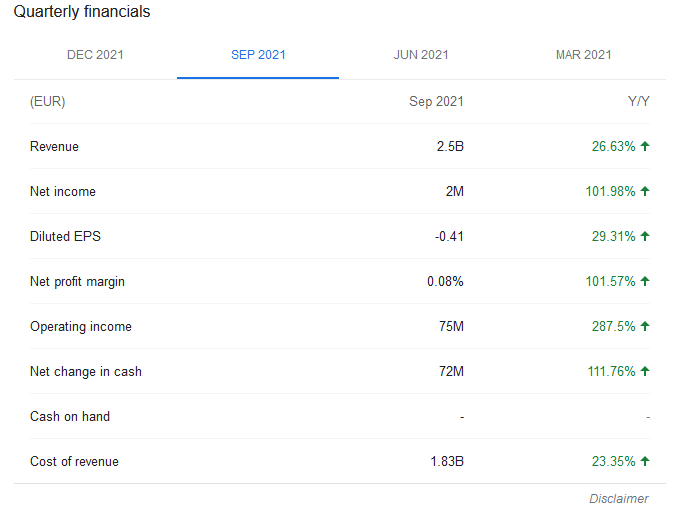Click the Cash on hand row label

[70, 417]
